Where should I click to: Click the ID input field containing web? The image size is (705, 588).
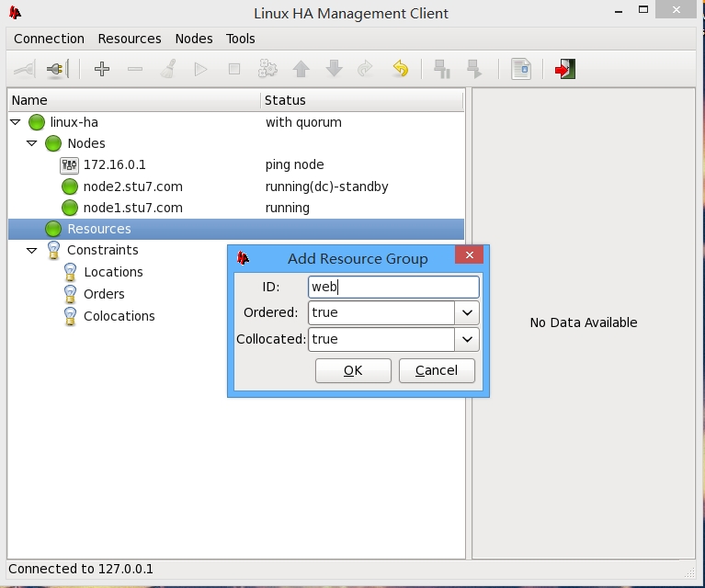pyautogui.click(x=393, y=287)
